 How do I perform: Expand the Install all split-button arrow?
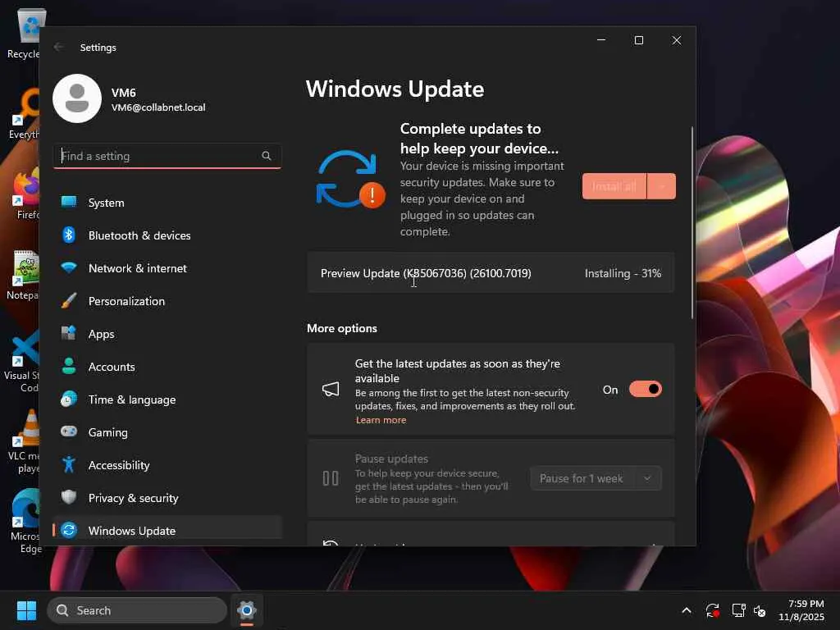(x=662, y=186)
